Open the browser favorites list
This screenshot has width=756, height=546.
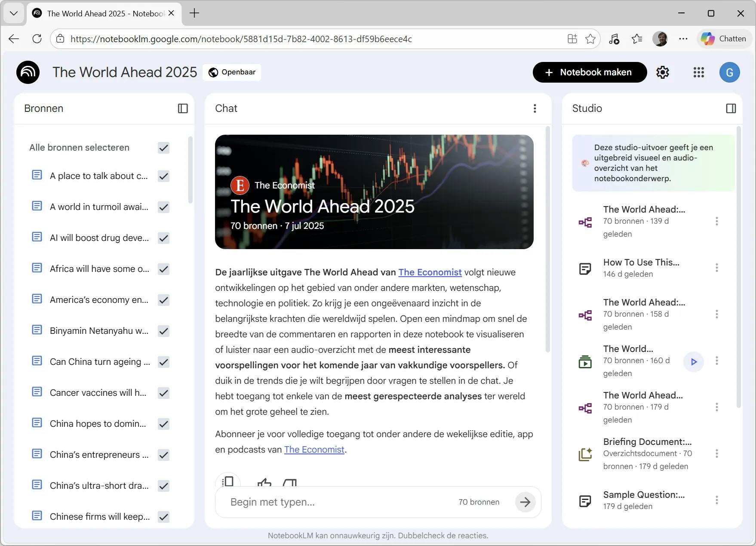[x=637, y=39]
